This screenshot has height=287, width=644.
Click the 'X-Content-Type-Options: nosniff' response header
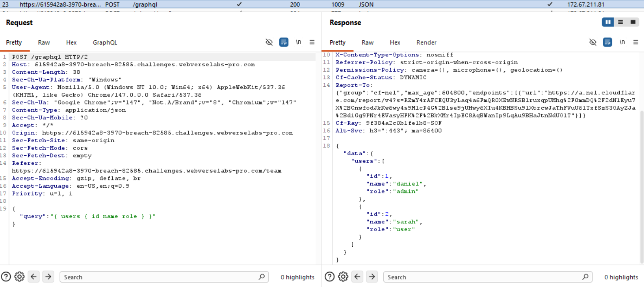pos(394,55)
